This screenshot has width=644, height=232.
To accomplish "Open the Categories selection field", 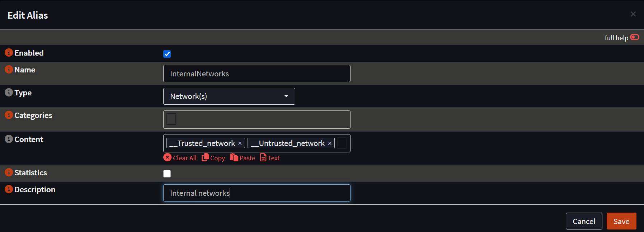I will click(257, 119).
